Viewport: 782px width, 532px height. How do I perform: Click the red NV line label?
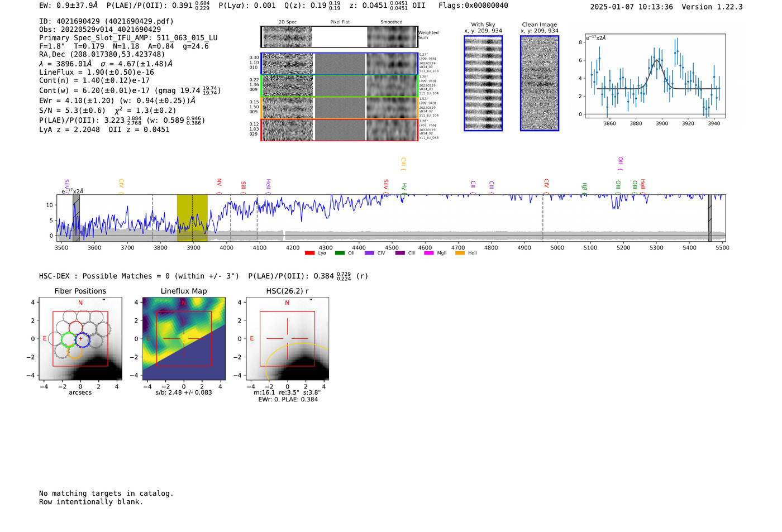tap(220, 186)
